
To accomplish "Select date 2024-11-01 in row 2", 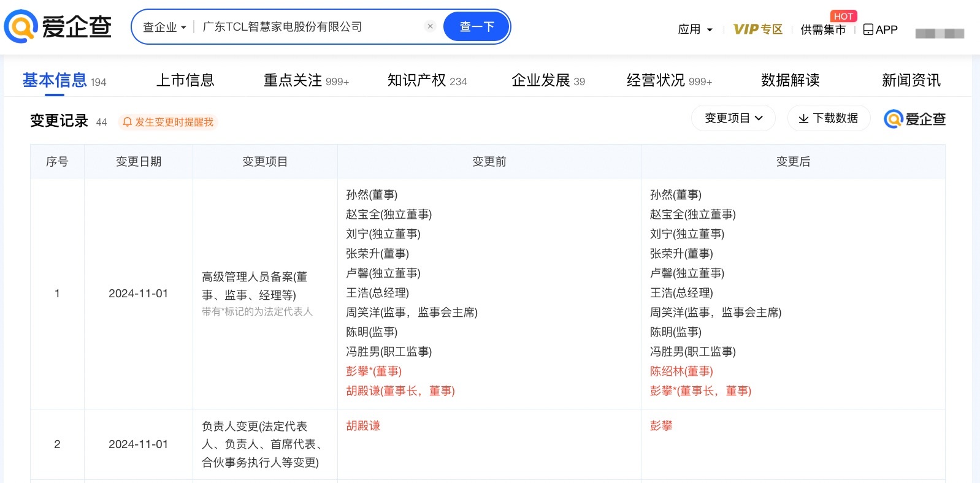I will 138,444.
